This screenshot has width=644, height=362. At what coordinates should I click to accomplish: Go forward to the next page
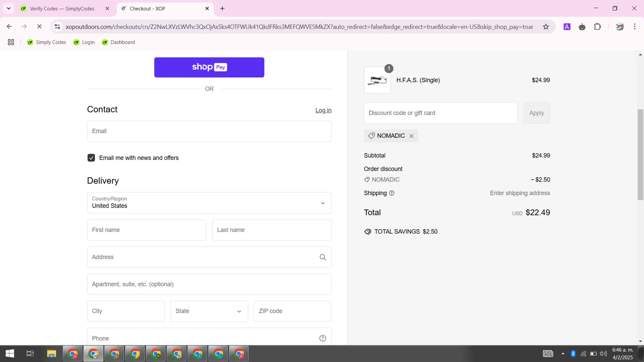(24, 27)
